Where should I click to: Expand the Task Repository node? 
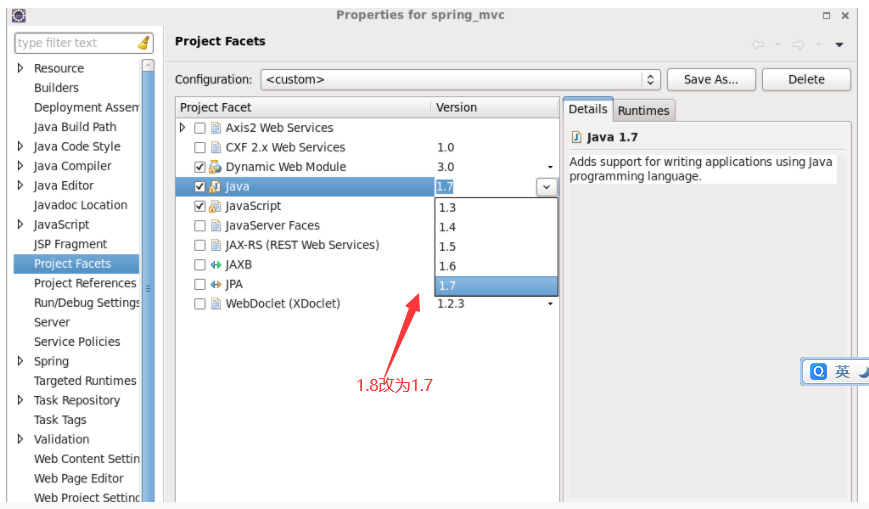[21, 400]
